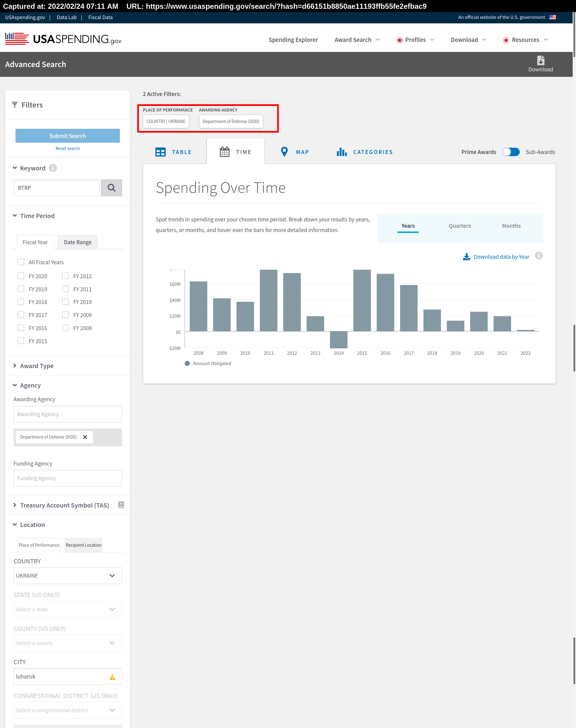576x728 pixels.
Task: Click the City field containing luhansk
Action: (x=68, y=677)
